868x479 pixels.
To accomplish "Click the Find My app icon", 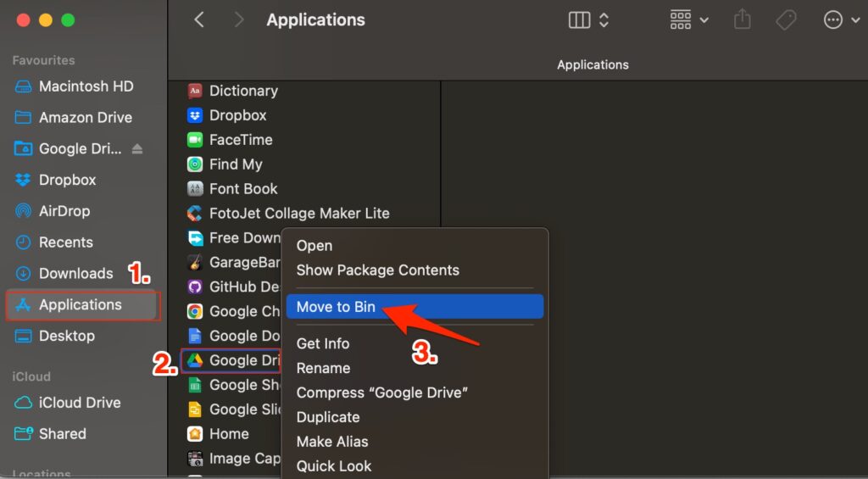I will [195, 164].
